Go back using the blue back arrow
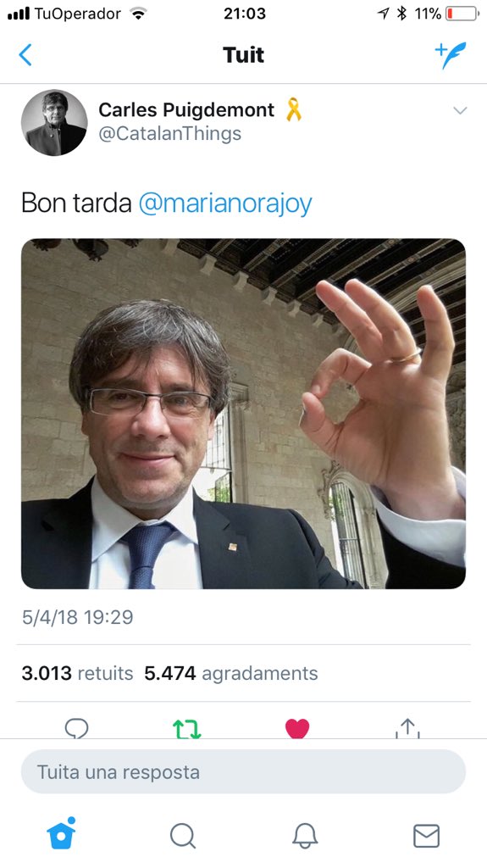Screen dimensions: 487x868 coord(25,55)
